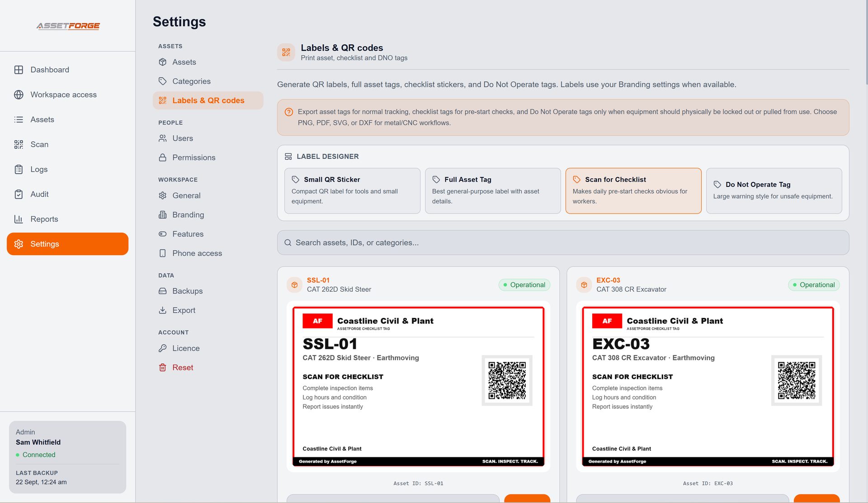Open the Branding settings page

point(208,214)
